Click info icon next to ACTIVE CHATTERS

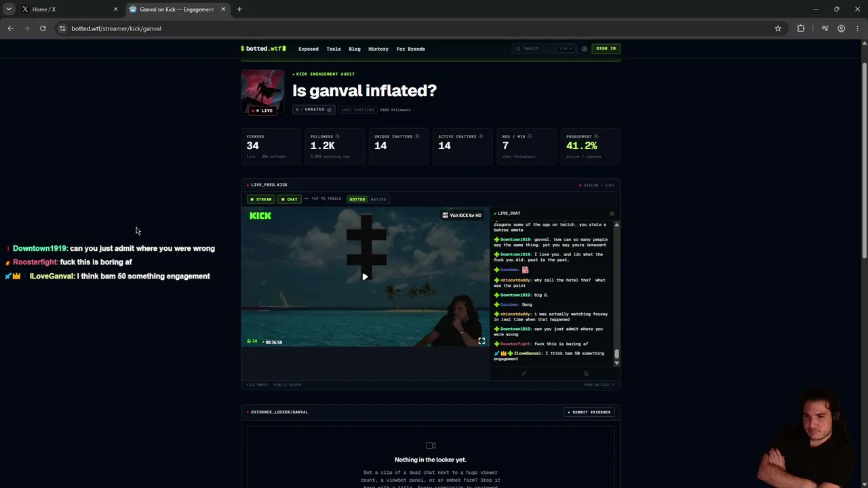pos(481,136)
